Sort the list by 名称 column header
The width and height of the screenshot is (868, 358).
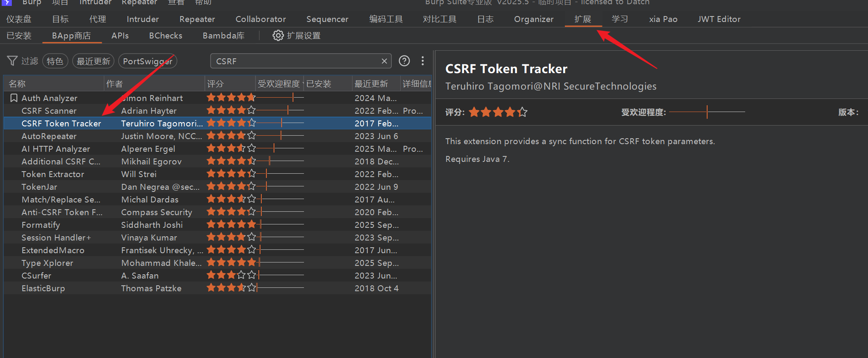[x=17, y=84]
